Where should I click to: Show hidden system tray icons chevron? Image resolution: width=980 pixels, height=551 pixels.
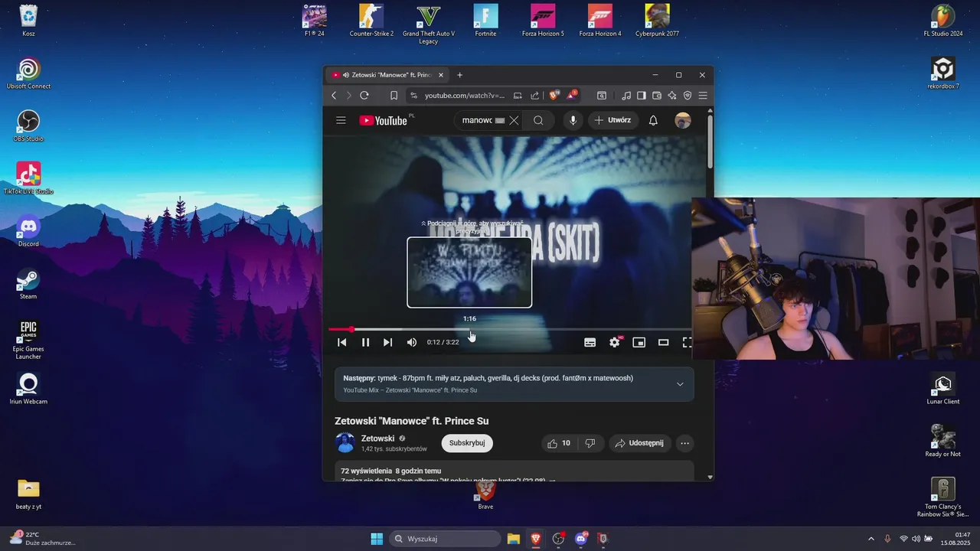tap(871, 539)
